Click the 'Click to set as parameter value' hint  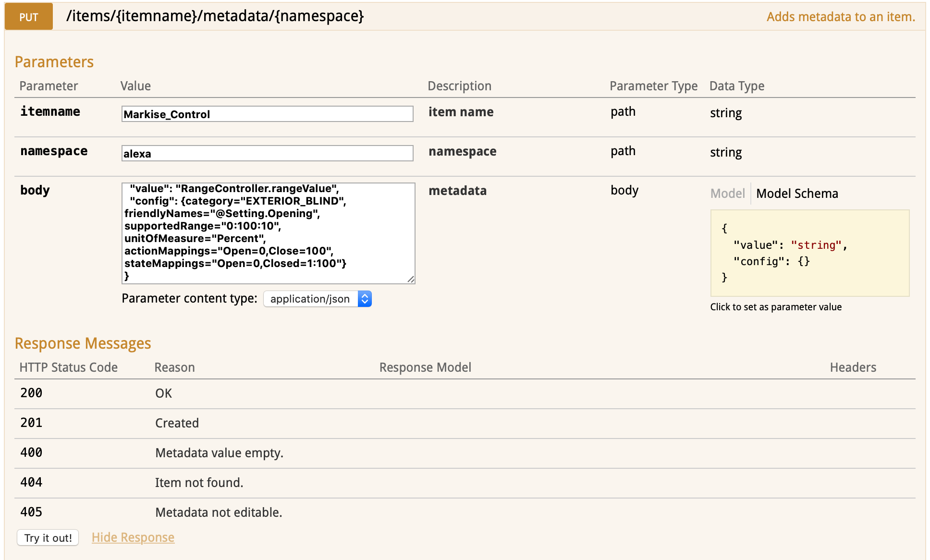(776, 307)
